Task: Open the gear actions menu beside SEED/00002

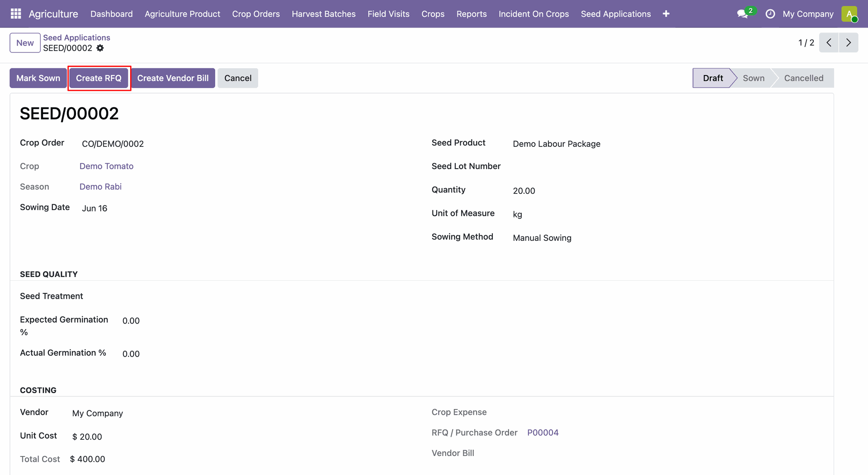Action: tap(100, 48)
